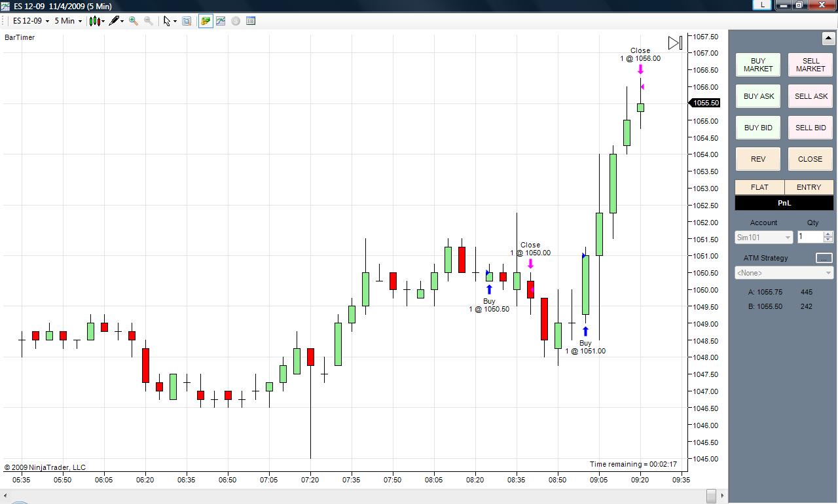Click the Close 1 @ 1050.00 execution marker

(x=530, y=255)
